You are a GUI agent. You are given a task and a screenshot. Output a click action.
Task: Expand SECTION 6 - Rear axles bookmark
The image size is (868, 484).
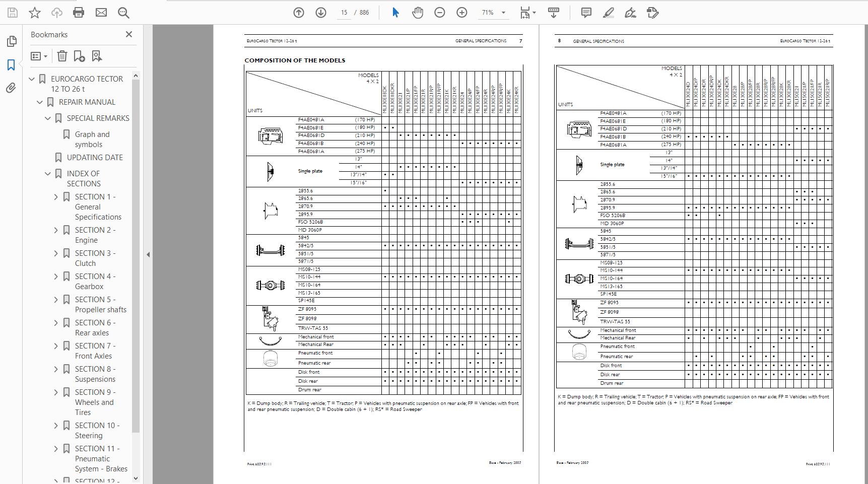(56, 323)
